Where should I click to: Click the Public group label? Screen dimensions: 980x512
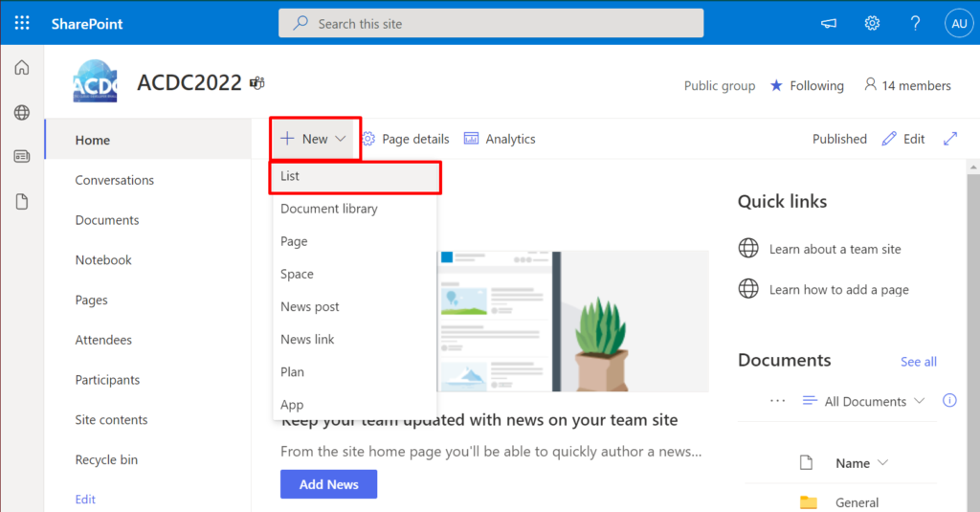[720, 85]
